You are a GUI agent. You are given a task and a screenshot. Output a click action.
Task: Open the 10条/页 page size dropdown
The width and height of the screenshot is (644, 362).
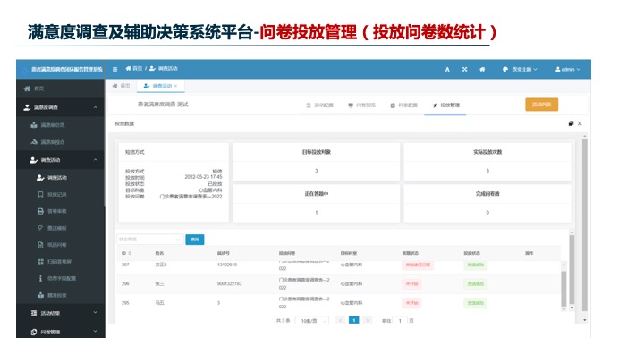pyautogui.click(x=312, y=321)
